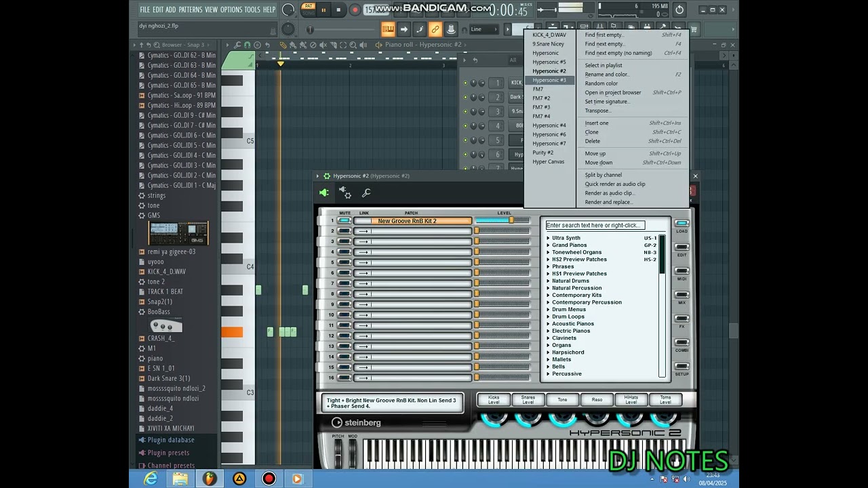
Task: Toggle the link (chain) toolbar icon
Action: [x=435, y=29]
